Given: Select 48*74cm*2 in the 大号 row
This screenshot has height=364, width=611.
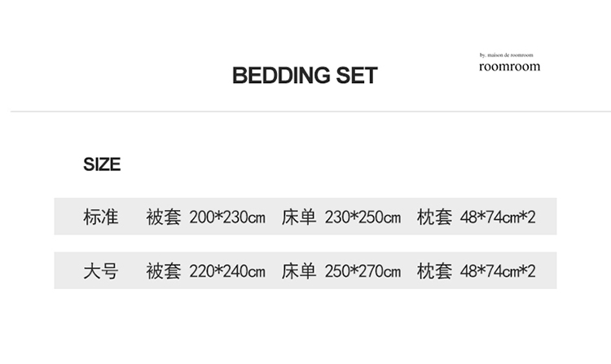Looking at the screenshot, I should [x=498, y=271].
